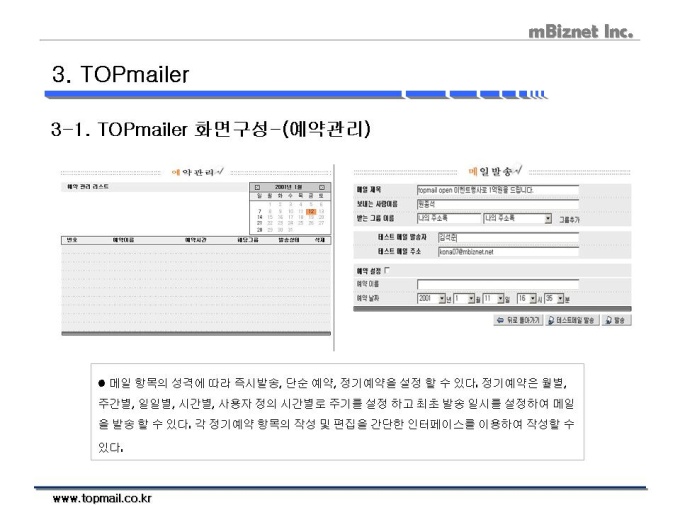Image resolution: width=680 pixels, height=510 pixels.
Task: Open the www.topmail.co.kr link
Action: click(102, 498)
